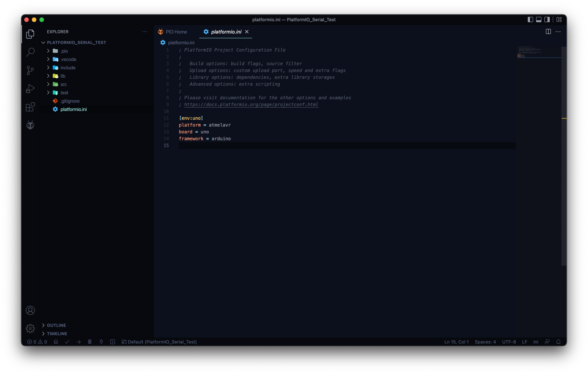588x374 pixels.
Task: Click the [env:uno] section header text
Action: [x=191, y=118]
